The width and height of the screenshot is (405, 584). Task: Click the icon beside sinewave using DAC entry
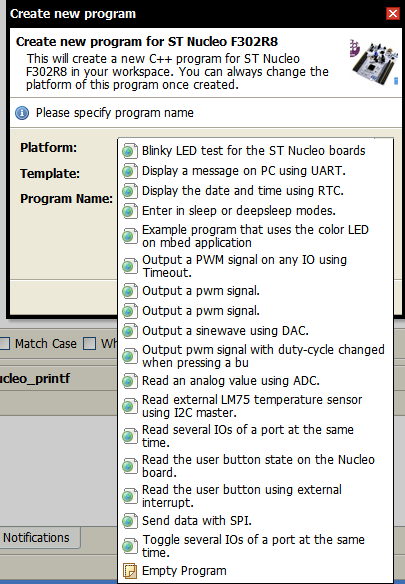point(130,331)
